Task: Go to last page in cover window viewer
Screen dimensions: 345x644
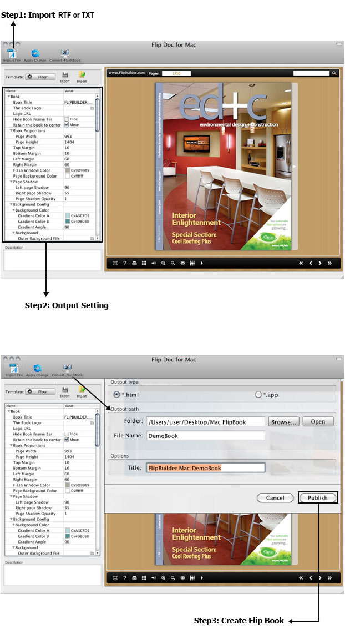Action: pos(330,263)
